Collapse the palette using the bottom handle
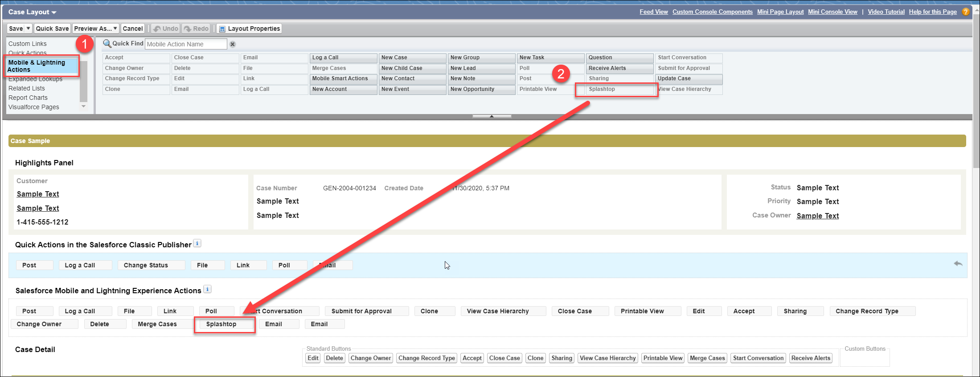The width and height of the screenshot is (980, 377). pyautogui.click(x=492, y=116)
